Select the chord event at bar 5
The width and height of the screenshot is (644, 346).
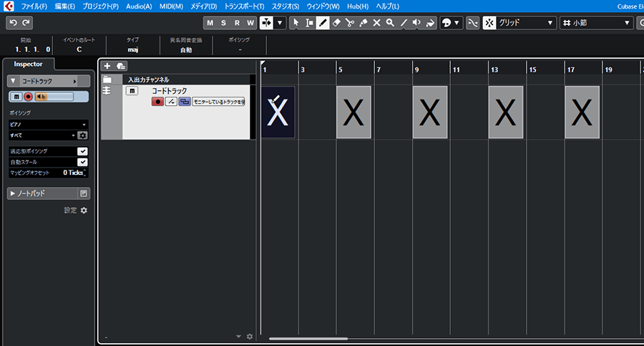(353, 112)
